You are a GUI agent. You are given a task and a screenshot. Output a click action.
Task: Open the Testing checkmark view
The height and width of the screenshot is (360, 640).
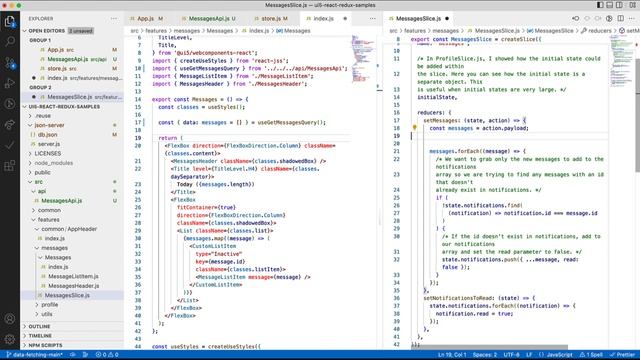[9, 145]
